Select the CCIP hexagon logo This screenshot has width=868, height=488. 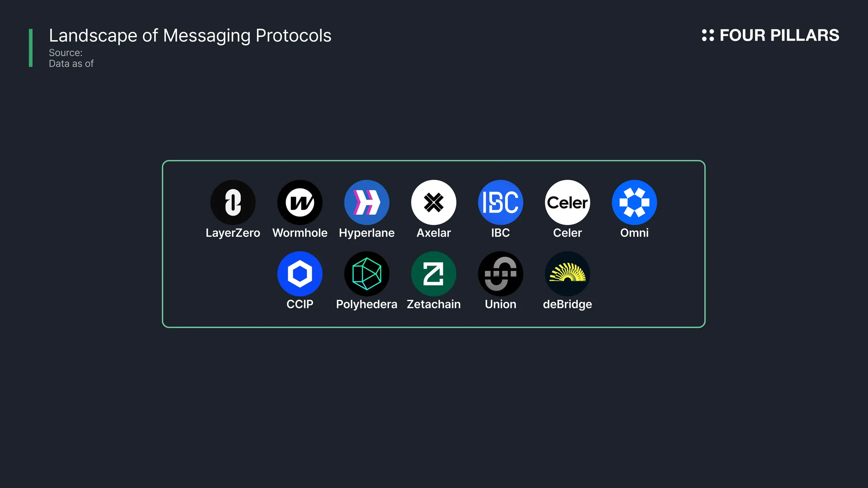(300, 274)
